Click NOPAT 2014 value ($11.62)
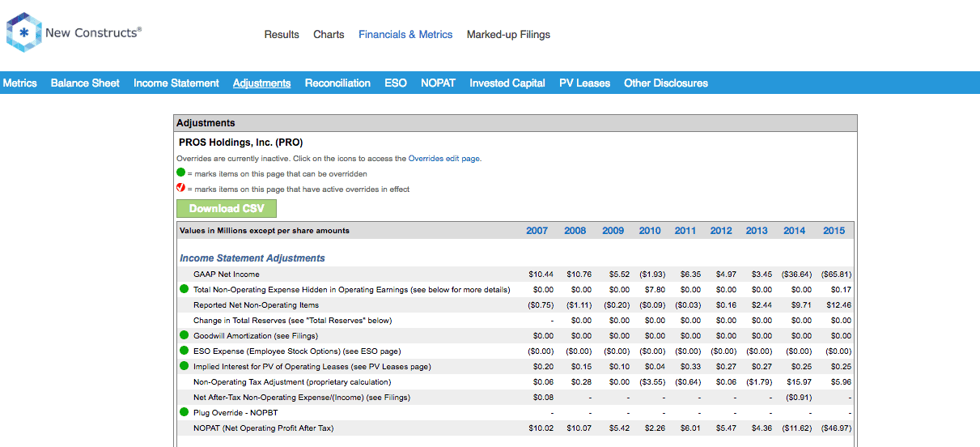Screen dimensions: 980x447 (797, 428)
